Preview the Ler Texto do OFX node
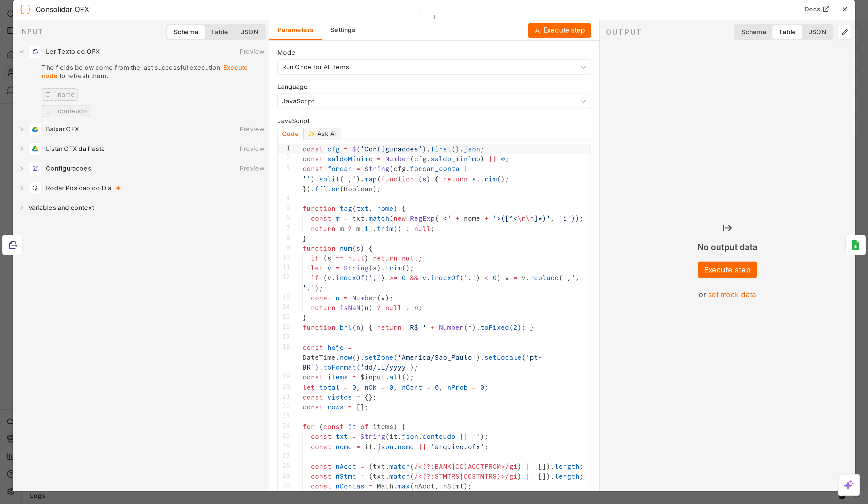868x504 pixels. pos(252,52)
